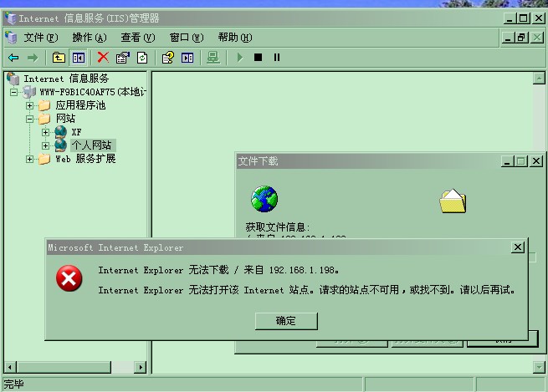
Task: Click the 应用程序池 folder icon
Action: pos(44,105)
